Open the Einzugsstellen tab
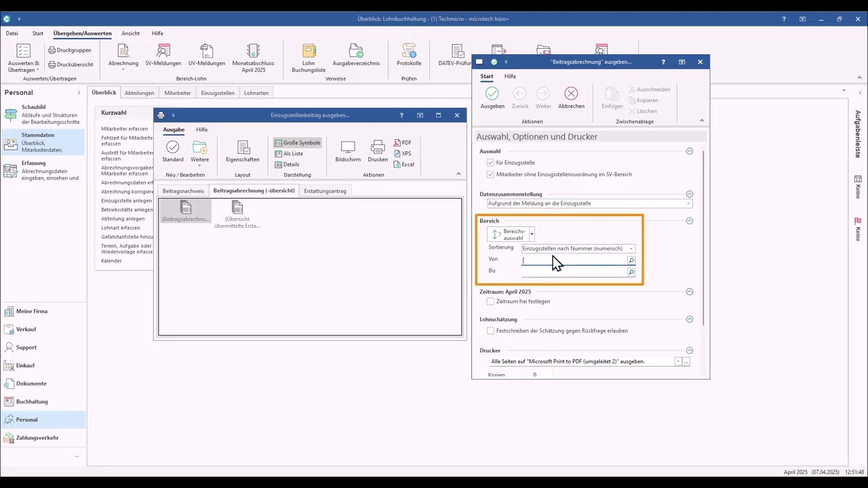 pyautogui.click(x=218, y=93)
